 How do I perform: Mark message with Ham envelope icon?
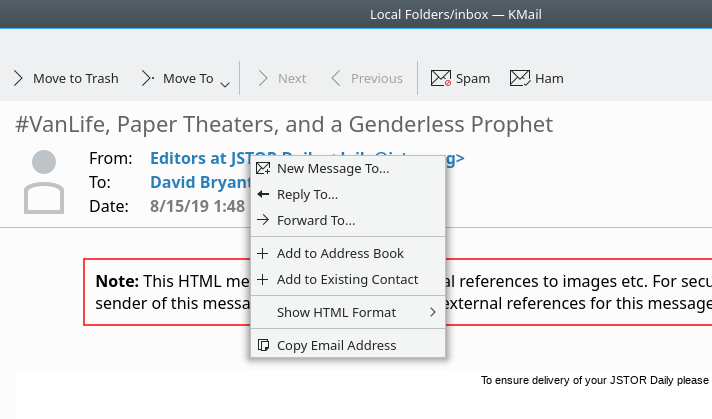point(520,79)
